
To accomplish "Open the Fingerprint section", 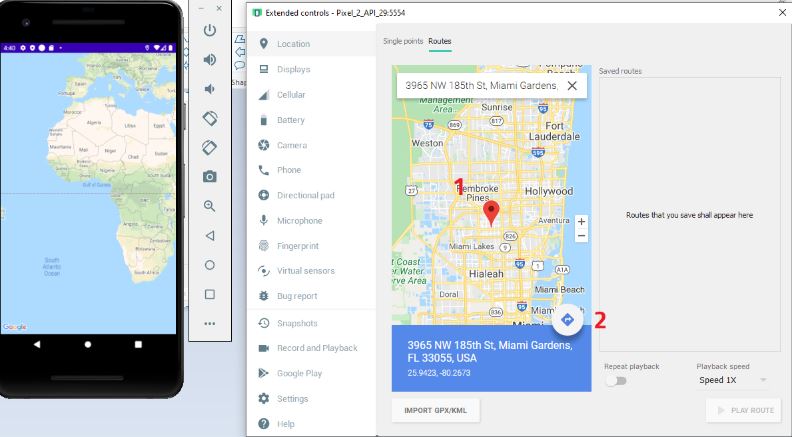I will pos(311,246).
